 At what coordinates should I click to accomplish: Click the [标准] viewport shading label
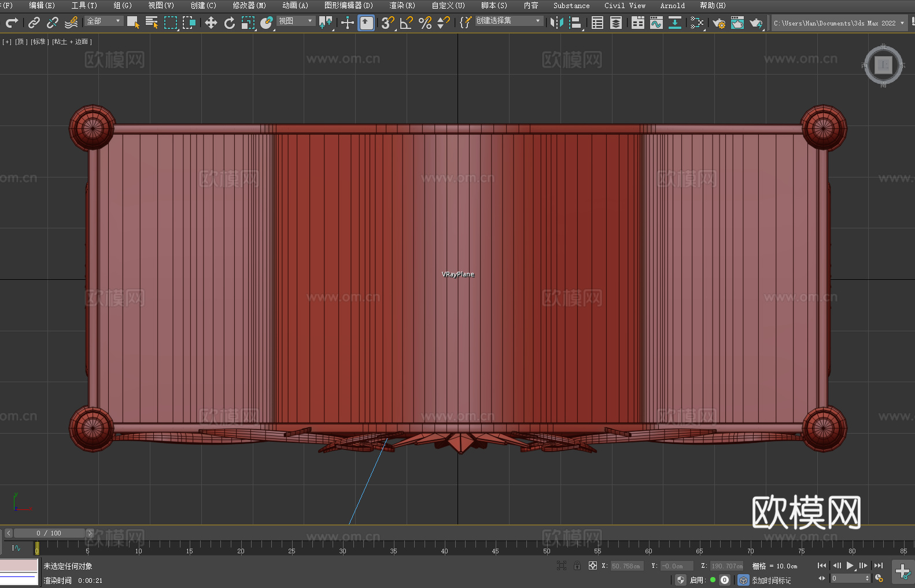pos(40,42)
